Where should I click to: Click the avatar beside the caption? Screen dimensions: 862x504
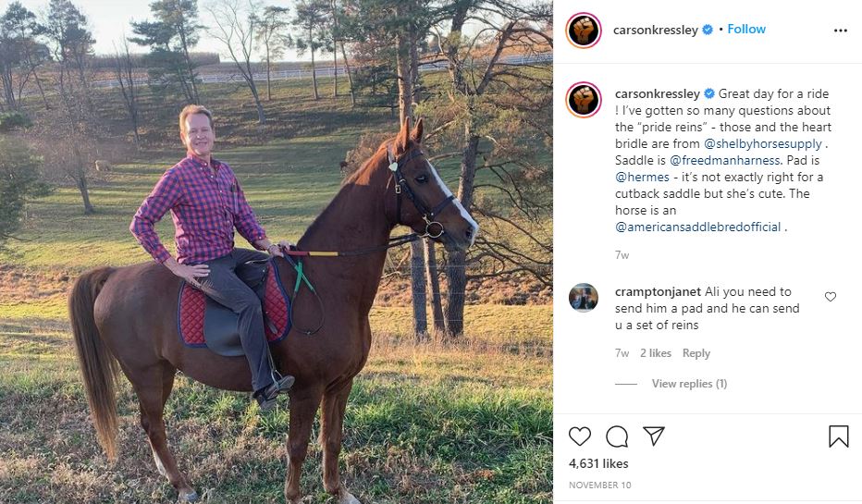click(584, 98)
